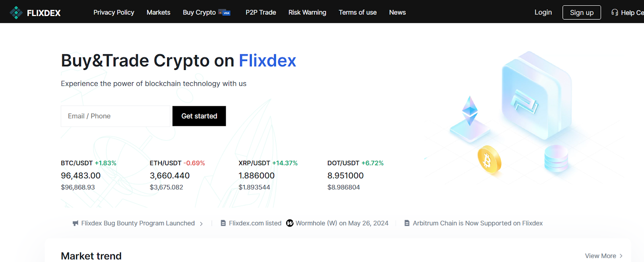Click the Sign up button
The image size is (644, 262).
(x=581, y=12)
